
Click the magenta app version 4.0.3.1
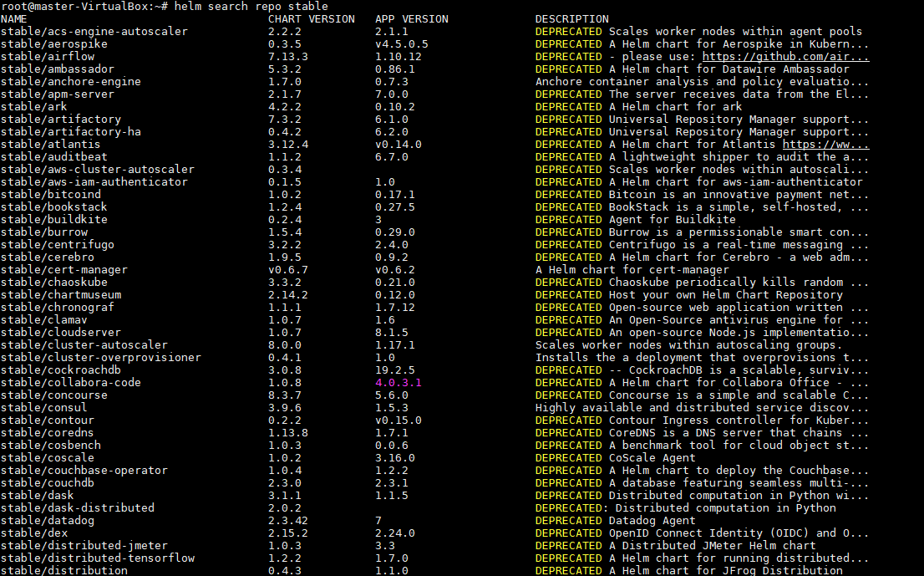click(399, 383)
